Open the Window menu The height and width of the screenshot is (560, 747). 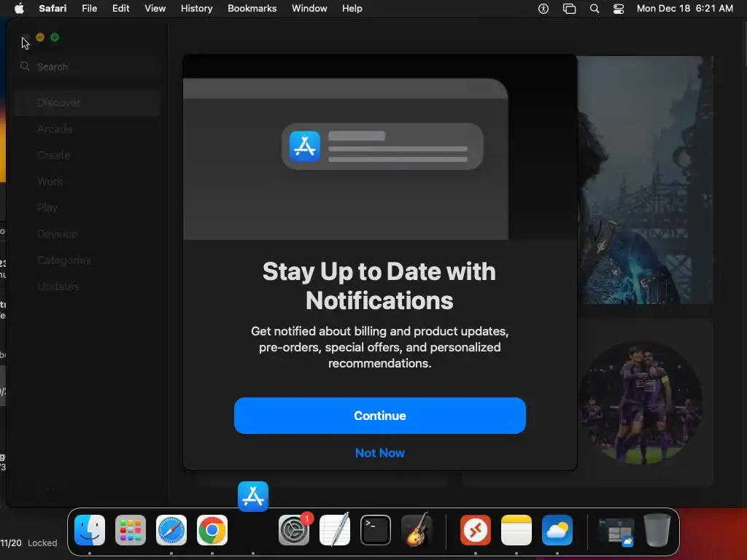click(309, 9)
